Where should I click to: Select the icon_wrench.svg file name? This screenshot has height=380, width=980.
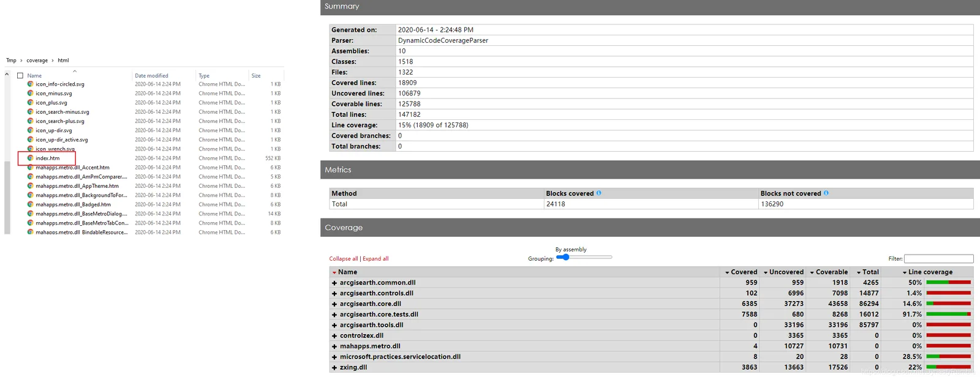coord(55,149)
